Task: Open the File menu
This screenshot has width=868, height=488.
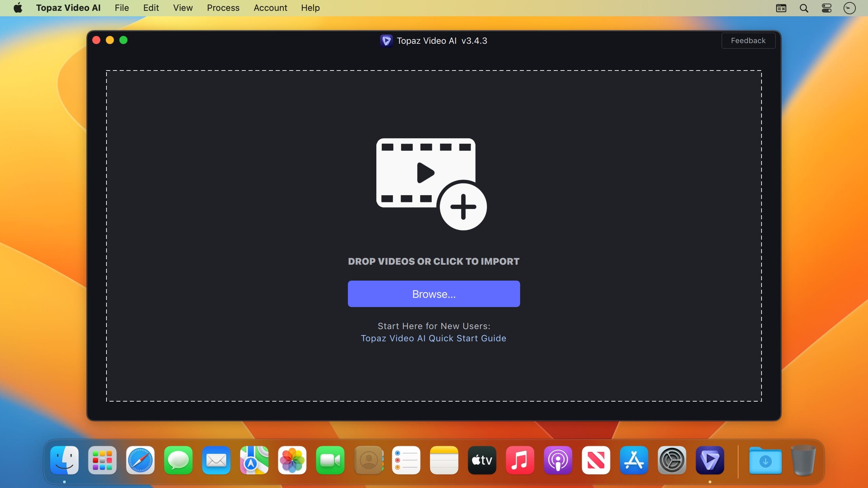Action: click(122, 8)
